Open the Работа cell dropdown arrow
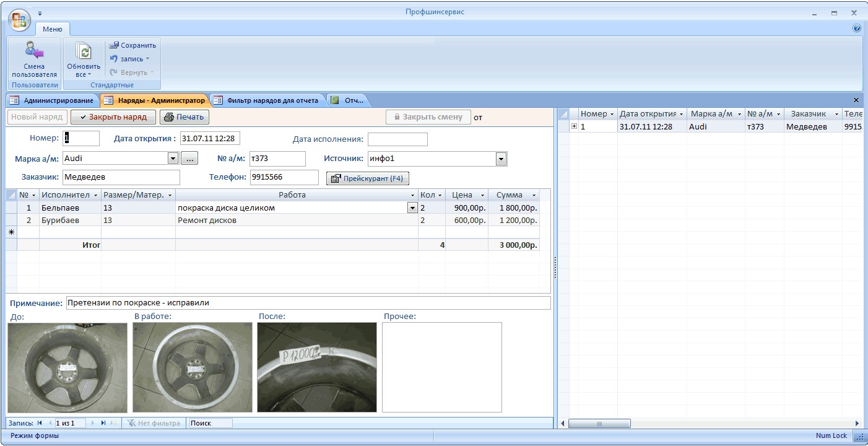 pos(412,208)
